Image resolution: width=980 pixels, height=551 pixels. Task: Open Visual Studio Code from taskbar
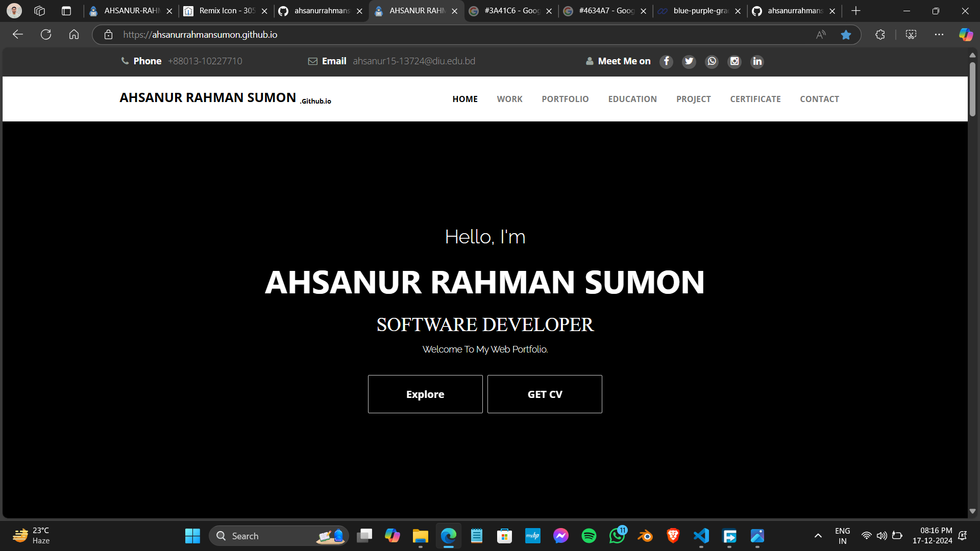click(701, 536)
